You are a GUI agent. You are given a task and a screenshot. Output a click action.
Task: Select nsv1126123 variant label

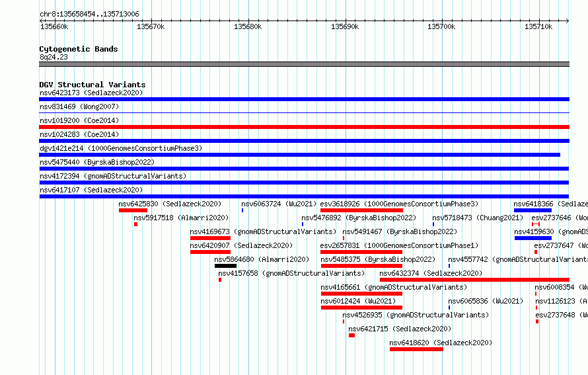(x=562, y=301)
